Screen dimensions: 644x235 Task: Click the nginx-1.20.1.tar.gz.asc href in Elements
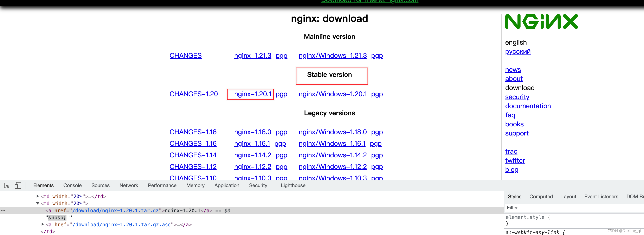click(122, 224)
